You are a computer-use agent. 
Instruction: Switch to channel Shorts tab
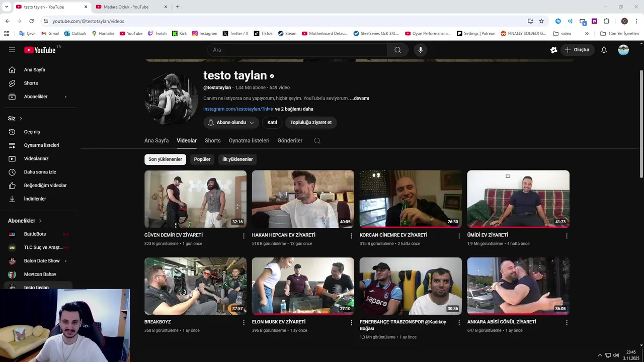(x=213, y=141)
